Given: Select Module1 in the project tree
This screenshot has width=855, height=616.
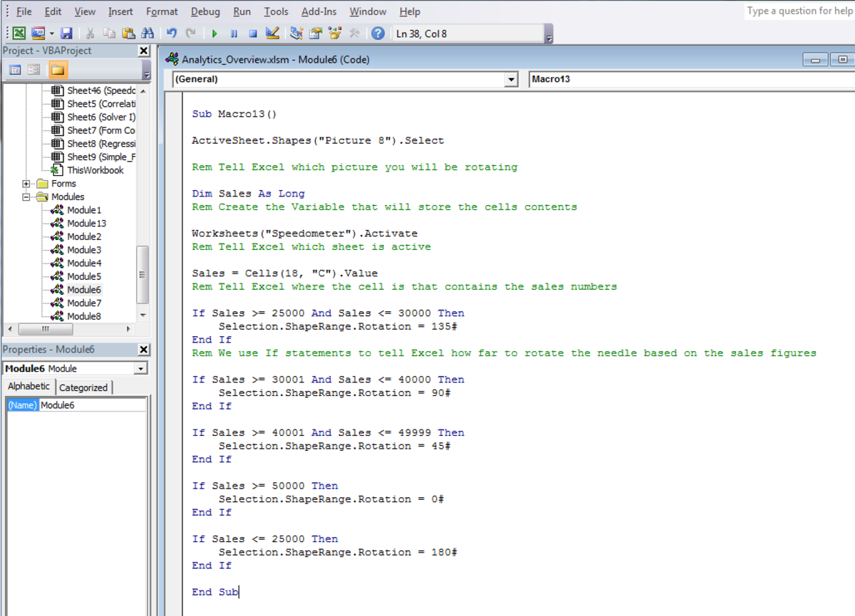Looking at the screenshot, I should pyautogui.click(x=84, y=210).
